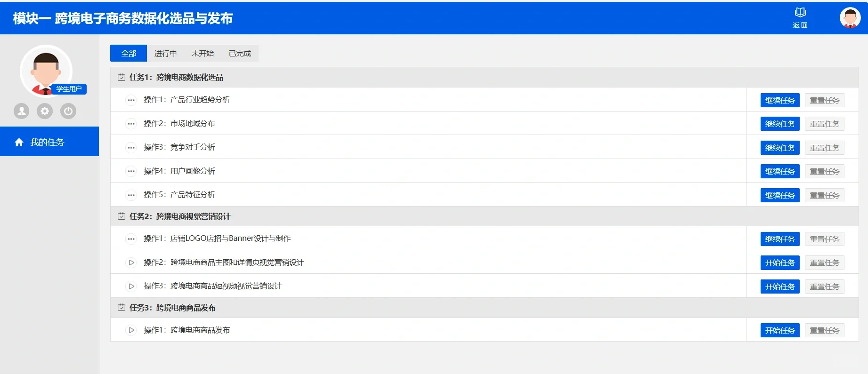Click the text 操作4: 用户画像分析
Viewport: 868px width, 374px height.
coord(179,171)
